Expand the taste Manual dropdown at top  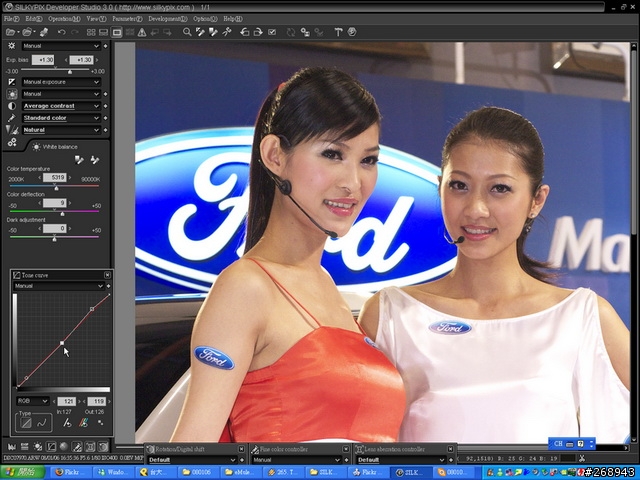coord(61,46)
